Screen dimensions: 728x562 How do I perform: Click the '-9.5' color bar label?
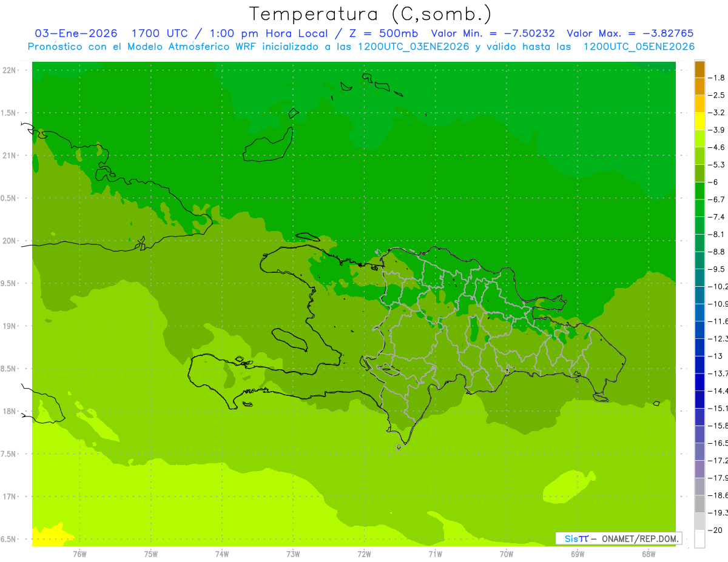pyautogui.click(x=718, y=269)
